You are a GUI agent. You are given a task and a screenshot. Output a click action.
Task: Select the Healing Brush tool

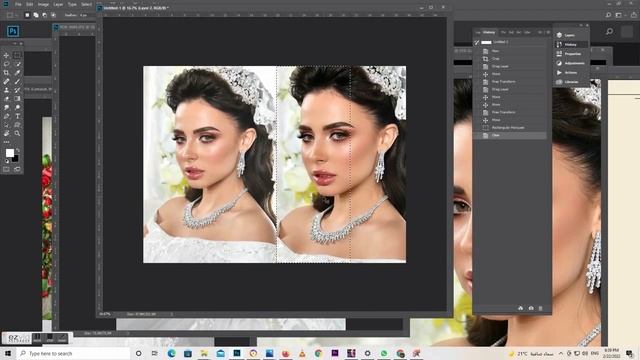(7, 82)
